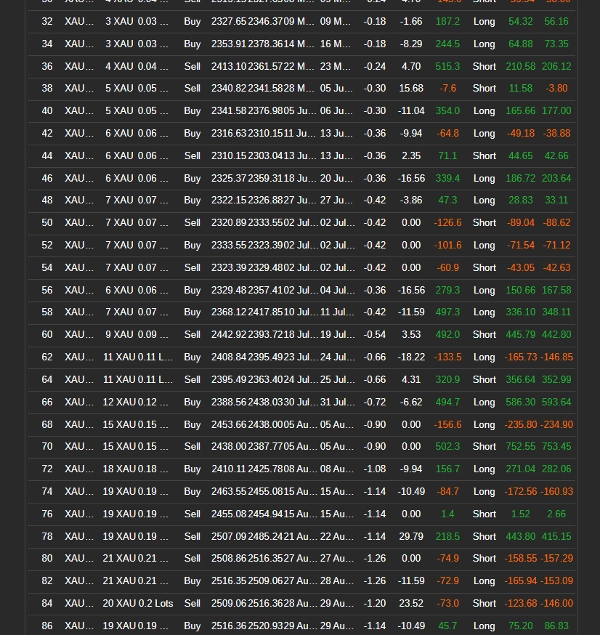Select the Buy type cell in trade 72
Viewport: 600px width, 635px height.
pyautogui.click(x=192, y=469)
